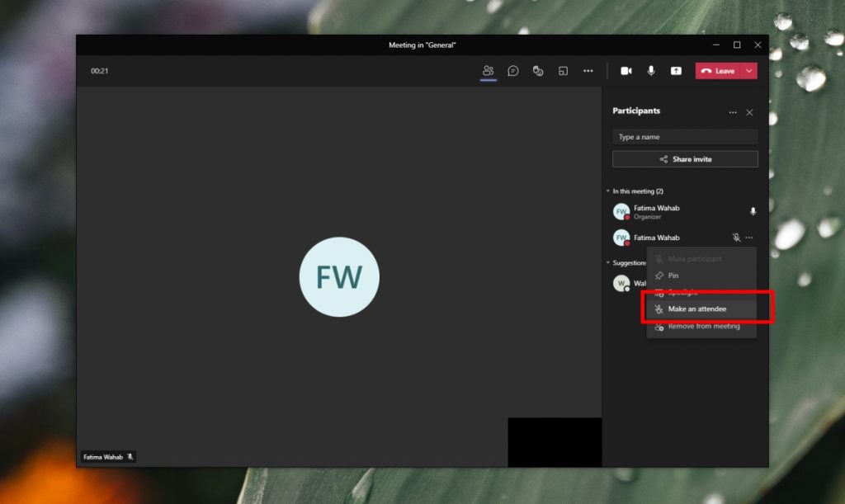Click the red Leave button
Viewport: 845px width, 504px height.
tap(720, 70)
